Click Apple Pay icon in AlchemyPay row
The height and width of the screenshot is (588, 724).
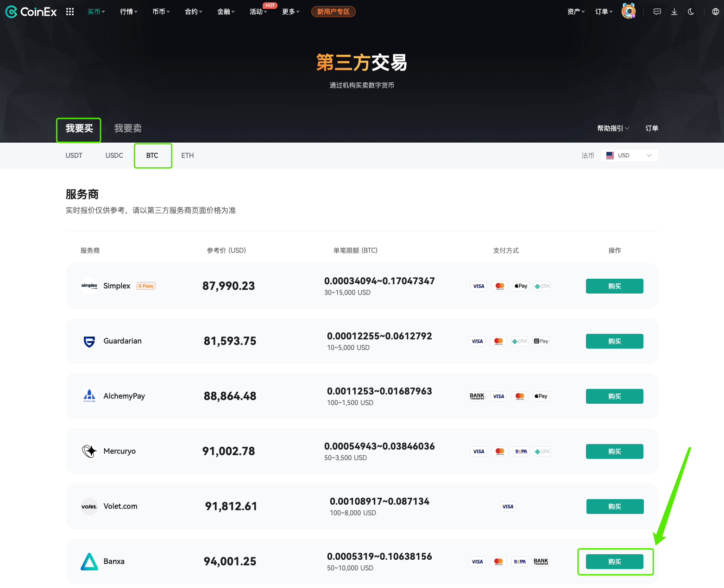pyautogui.click(x=541, y=396)
